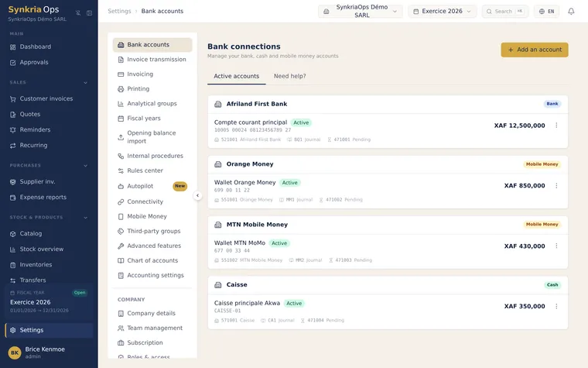The width and height of the screenshot is (588, 368).
Task: Open Subscription settings
Action: [x=152, y=343]
